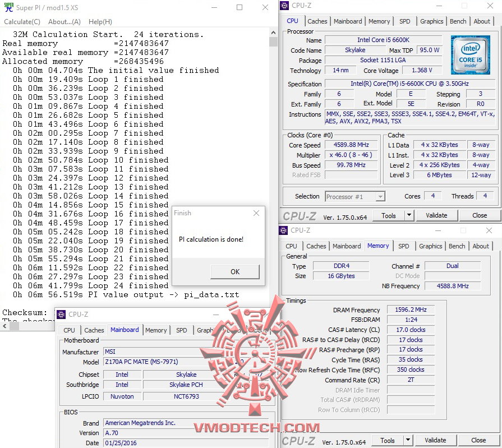Select the SPD tab in the Mainboard CPU-Z window
Screen dimensions: 502x448
tap(182, 331)
